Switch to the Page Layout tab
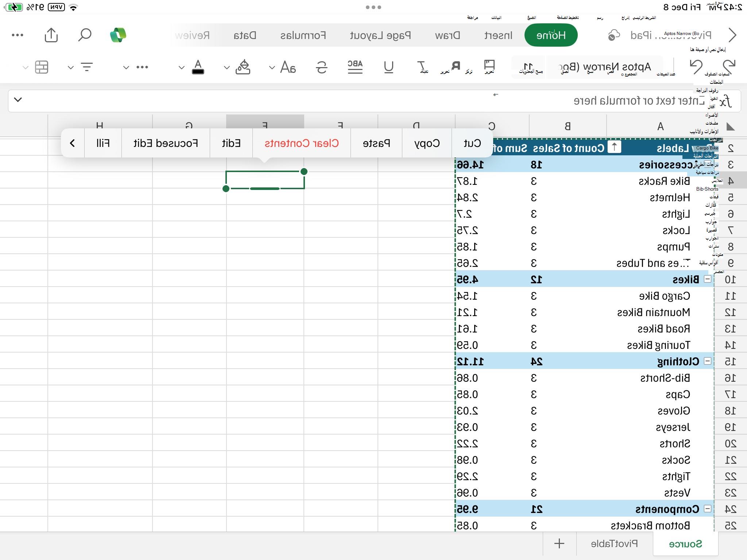The width and height of the screenshot is (747, 560). click(x=380, y=35)
